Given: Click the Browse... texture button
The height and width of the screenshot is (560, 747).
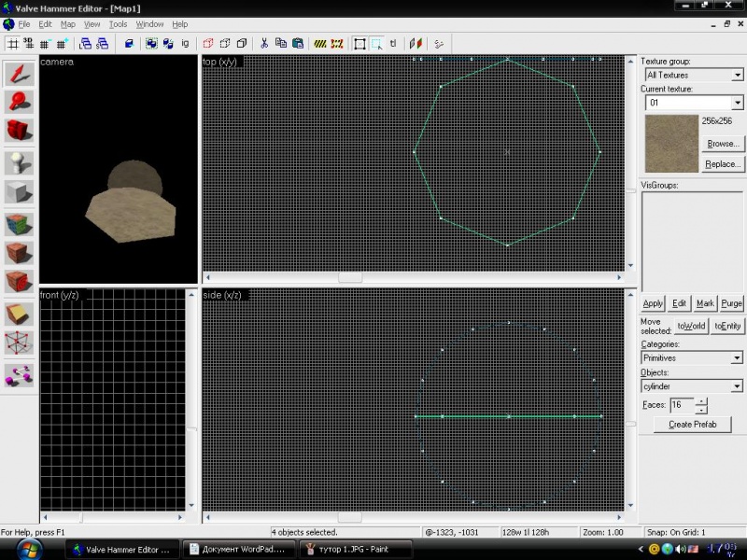Looking at the screenshot, I should coord(723,144).
